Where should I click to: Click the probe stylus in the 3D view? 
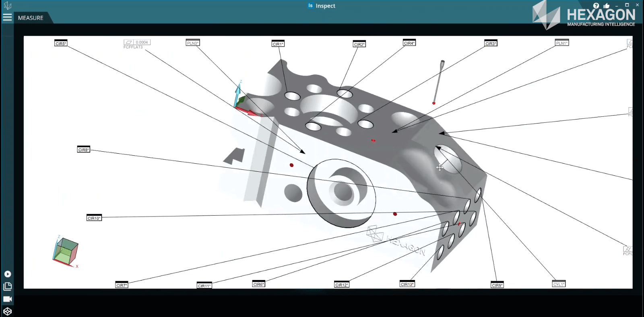tap(438, 82)
